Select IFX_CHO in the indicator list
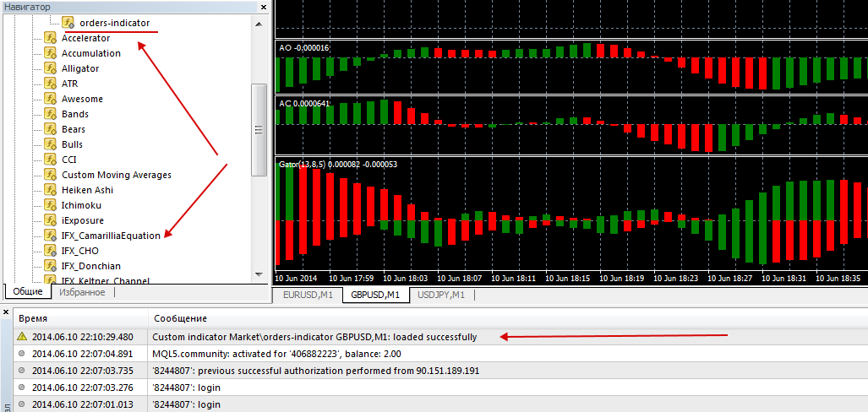The height and width of the screenshot is (412, 868). pos(80,251)
